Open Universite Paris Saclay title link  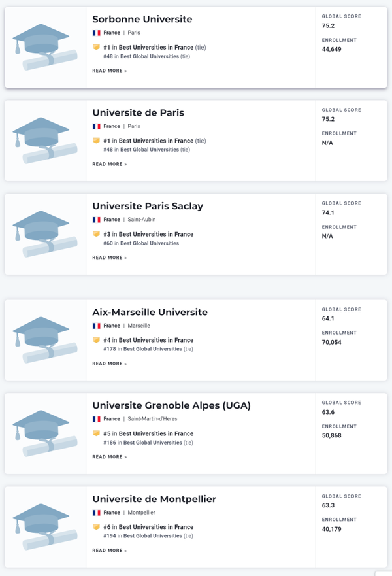point(148,206)
